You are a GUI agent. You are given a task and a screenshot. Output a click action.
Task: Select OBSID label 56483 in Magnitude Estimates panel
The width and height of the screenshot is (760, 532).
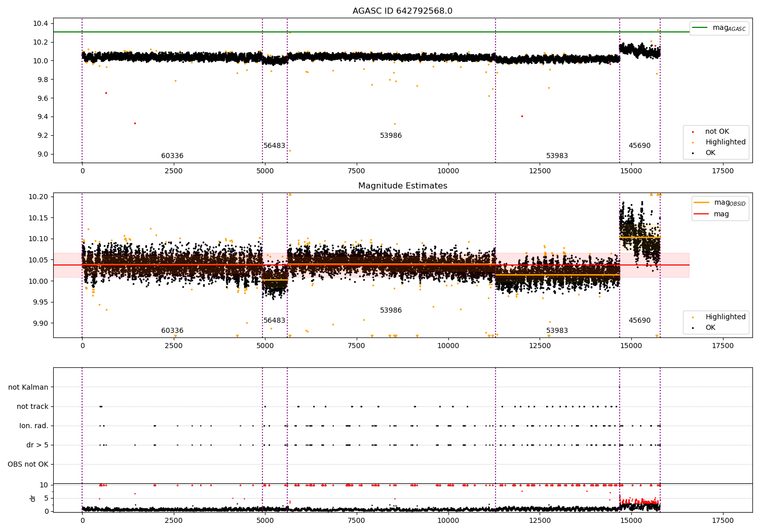pos(274,321)
